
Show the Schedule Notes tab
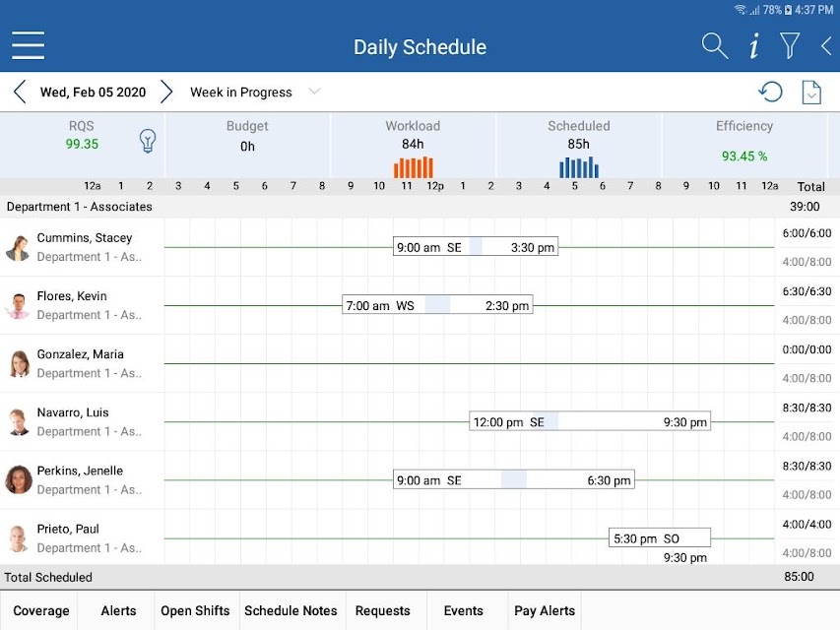click(x=291, y=610)
